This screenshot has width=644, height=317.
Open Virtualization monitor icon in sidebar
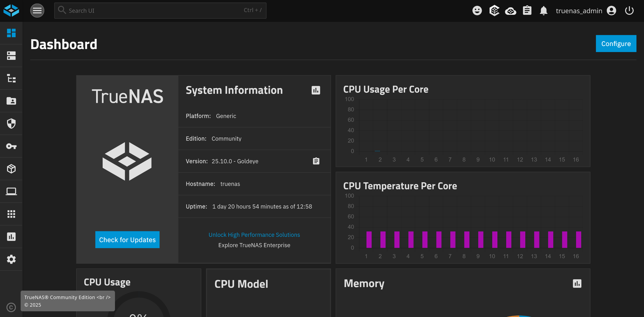[x=11, y=192]
